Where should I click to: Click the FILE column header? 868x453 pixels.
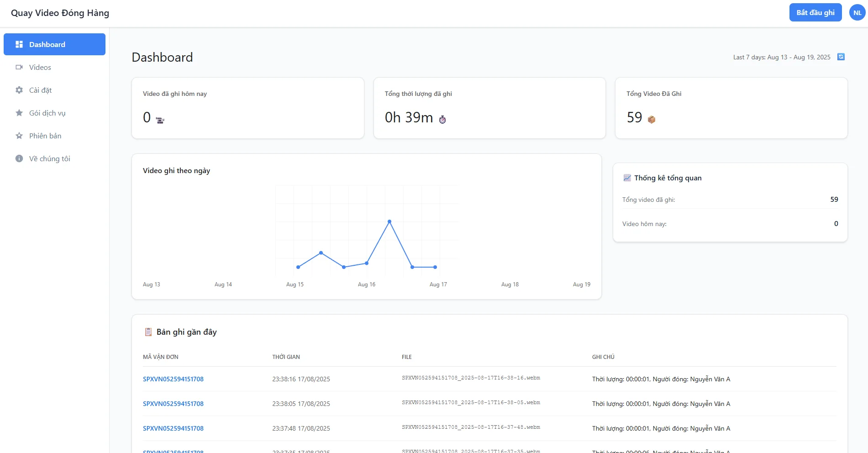[407, 357]
